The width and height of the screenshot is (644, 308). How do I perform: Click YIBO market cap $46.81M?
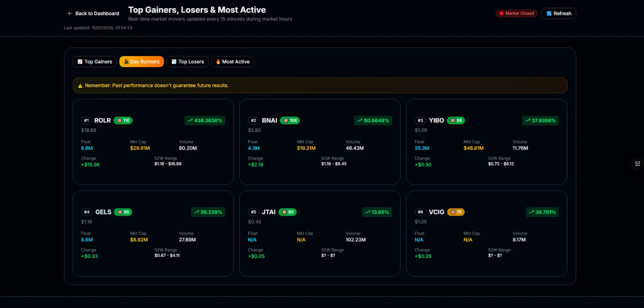(x=473, y=148)
